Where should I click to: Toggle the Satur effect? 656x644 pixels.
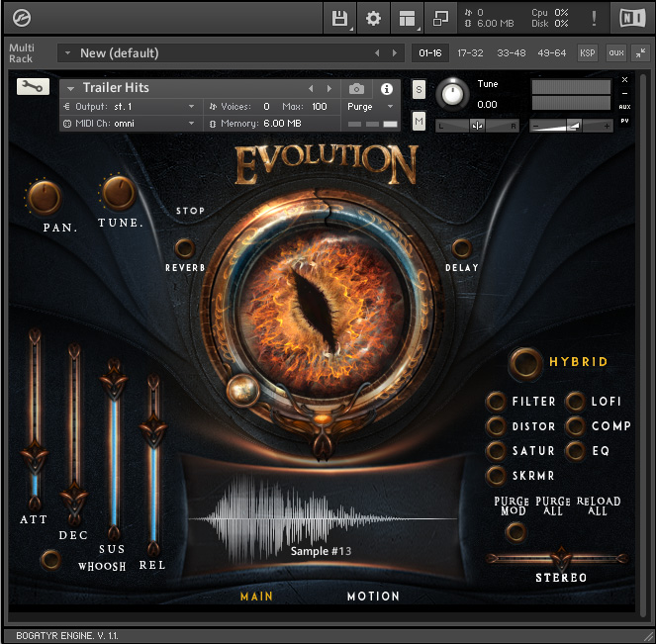496,451
